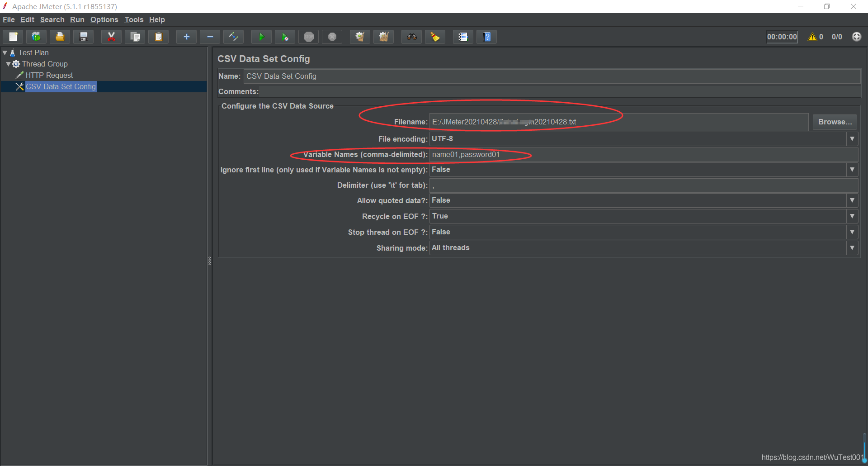Open the Help menu
This screenshot has height=466, width=868.
pos(157,19)
